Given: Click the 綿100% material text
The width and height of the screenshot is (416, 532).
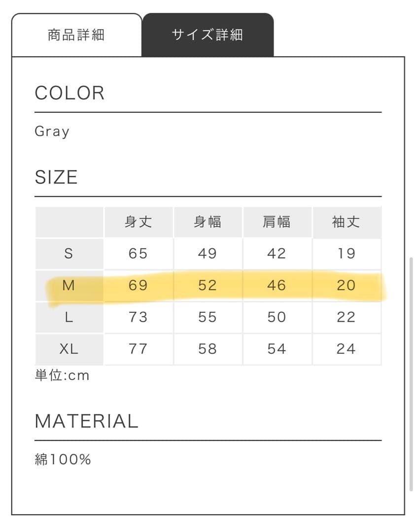Looking at the screenshot, I should (63, 460).
